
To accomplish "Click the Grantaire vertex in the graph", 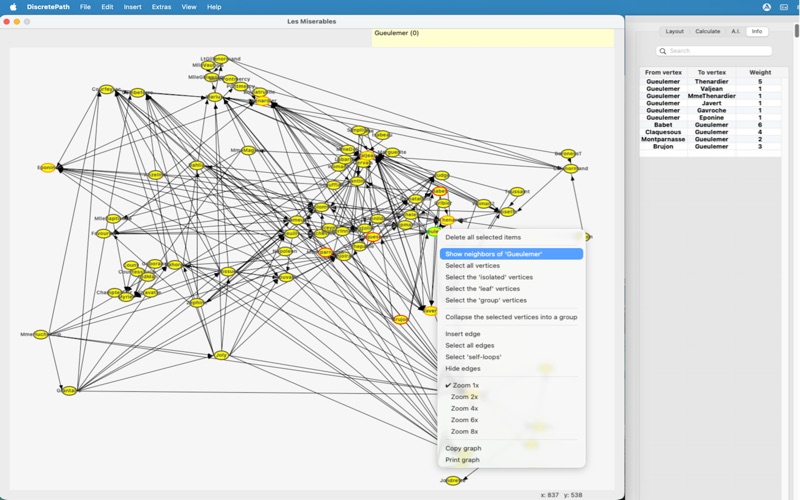I will pyautogui.click(x=68, y=391).
